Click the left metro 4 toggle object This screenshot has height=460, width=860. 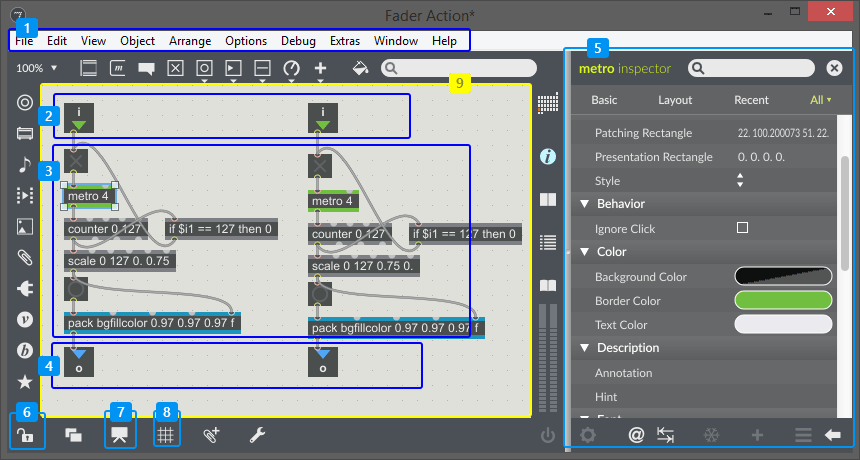[x=89, y=196]
